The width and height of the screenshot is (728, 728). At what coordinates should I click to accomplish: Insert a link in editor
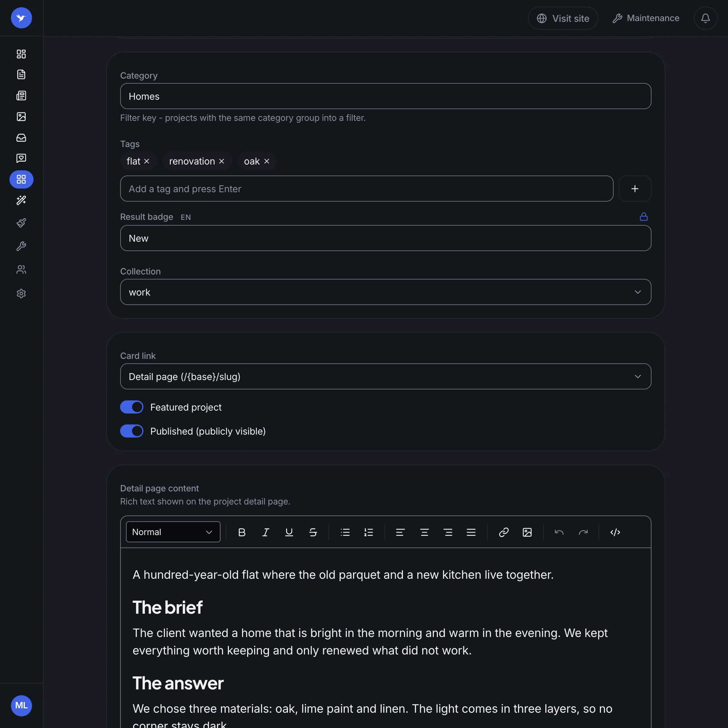point(504,532)
